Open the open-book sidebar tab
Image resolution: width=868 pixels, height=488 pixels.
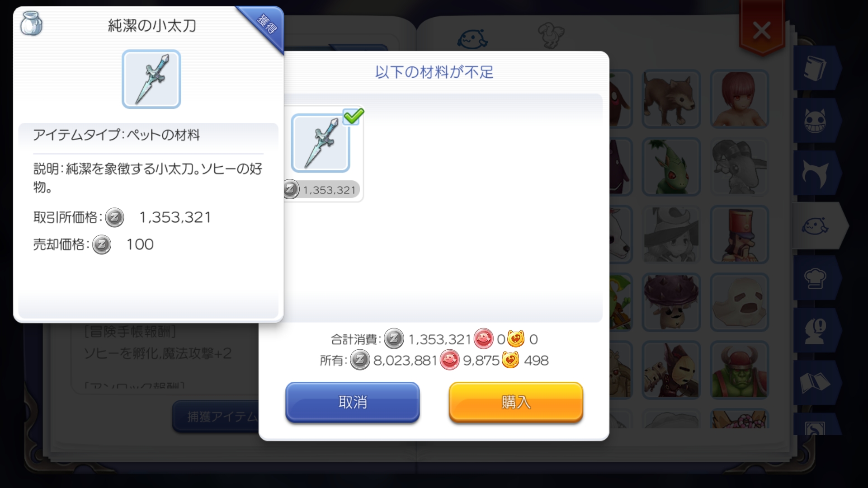click(816, 383)
